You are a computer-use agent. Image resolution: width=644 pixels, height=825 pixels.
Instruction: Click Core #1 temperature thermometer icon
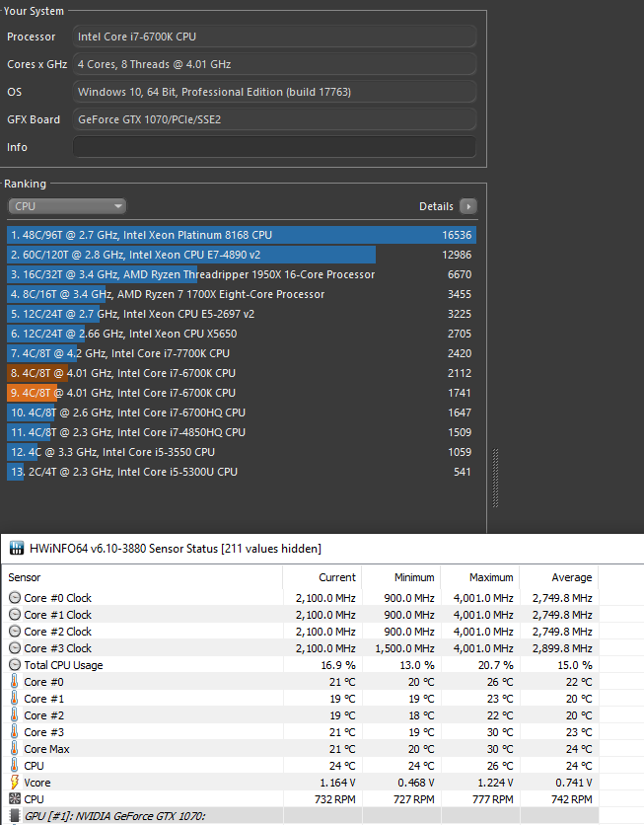click(14, 699)
